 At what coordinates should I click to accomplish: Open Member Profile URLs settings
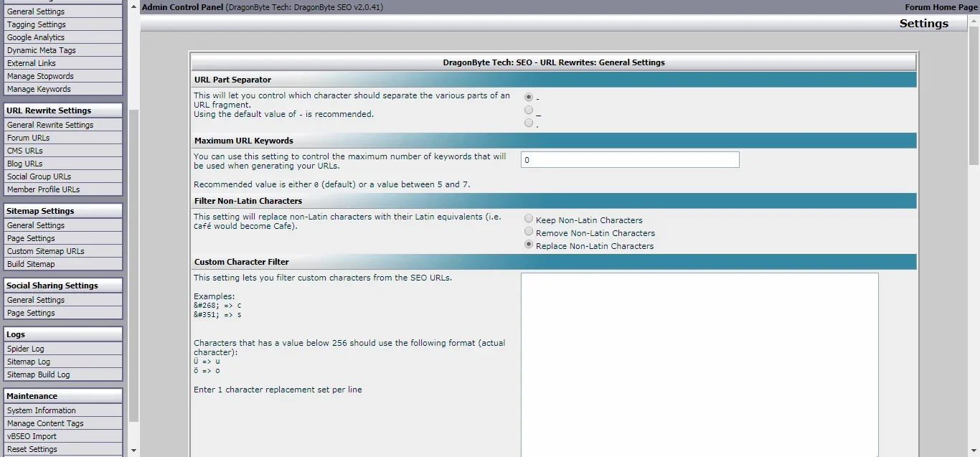pyautogui.click(x=62, y=189)
